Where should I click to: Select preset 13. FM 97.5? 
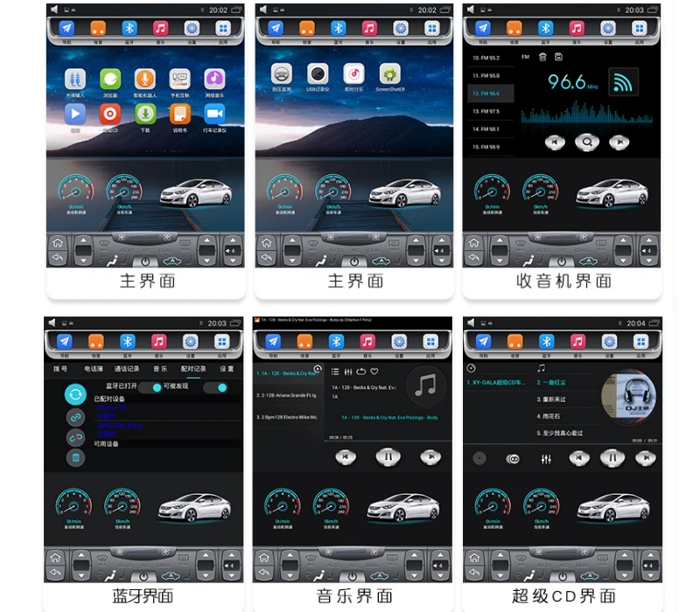pos(491,112)
